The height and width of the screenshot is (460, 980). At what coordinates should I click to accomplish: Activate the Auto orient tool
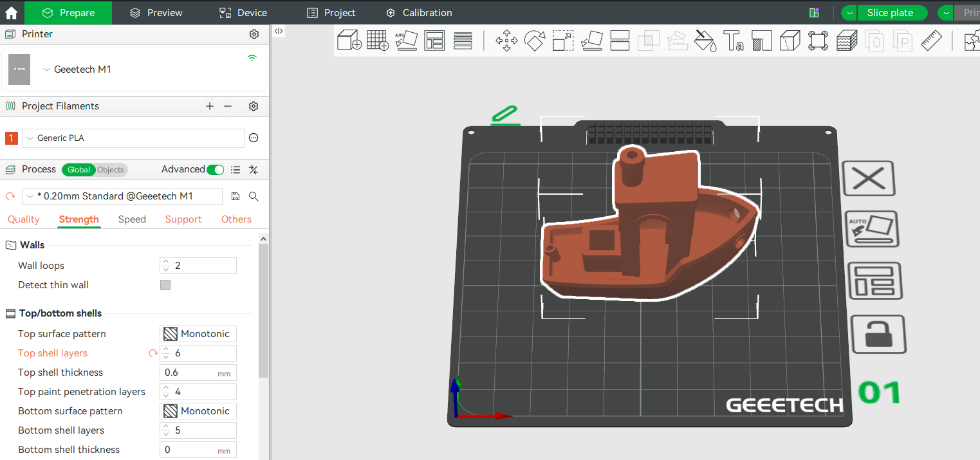(407, 40)
